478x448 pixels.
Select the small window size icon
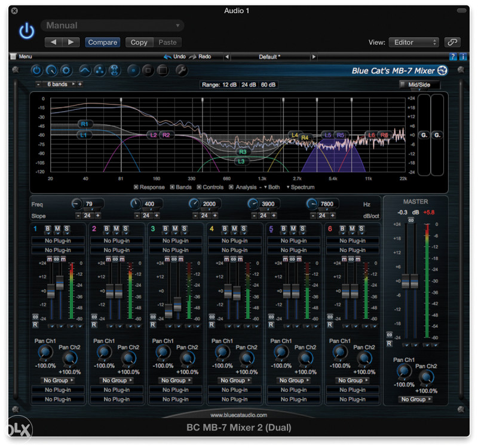[x=133, y=70]
